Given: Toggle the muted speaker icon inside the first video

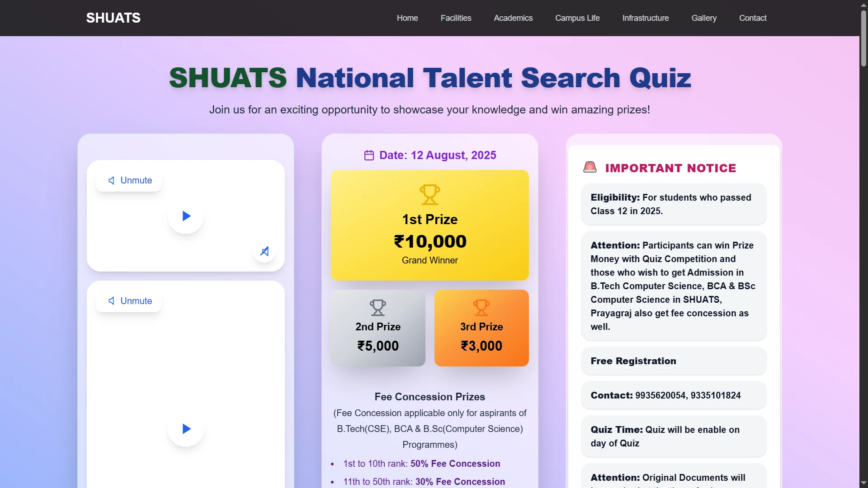Looking at the screenshot, I should click(x=265, y=251).
